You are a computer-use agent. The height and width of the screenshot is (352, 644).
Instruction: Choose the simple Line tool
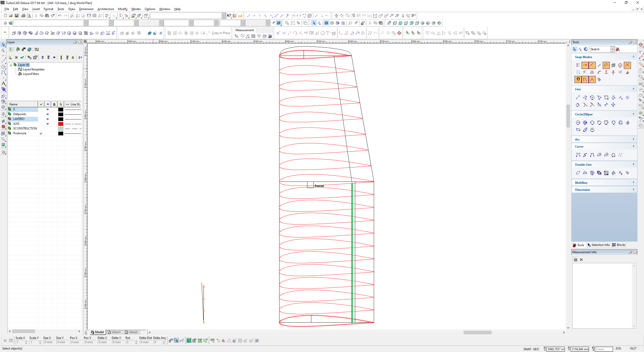(x=578, y=98)
